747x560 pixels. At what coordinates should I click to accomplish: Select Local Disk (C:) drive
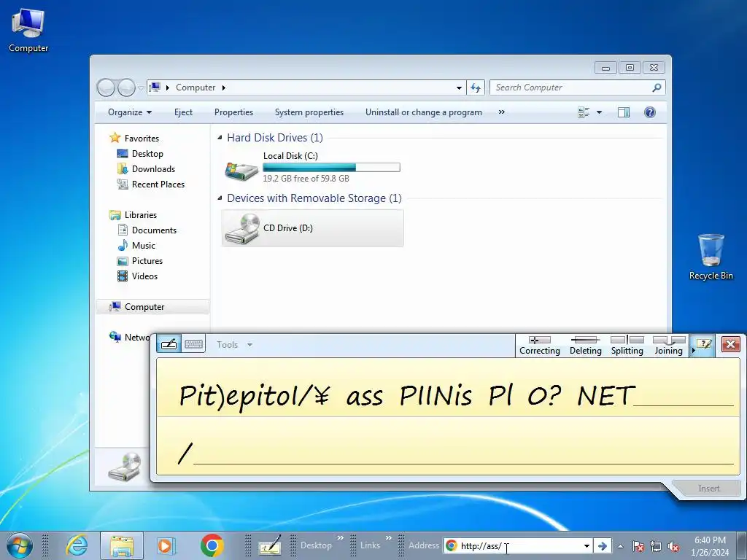coord(312,167)
